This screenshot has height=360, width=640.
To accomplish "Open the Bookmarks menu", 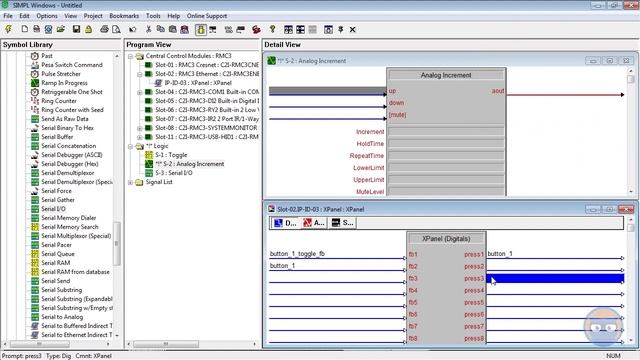I will [124, 16].
